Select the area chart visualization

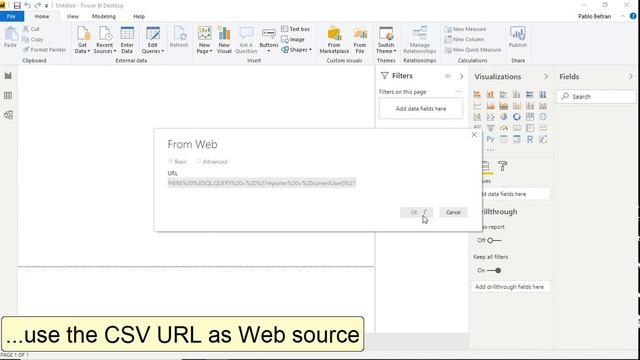pos(490,106)
